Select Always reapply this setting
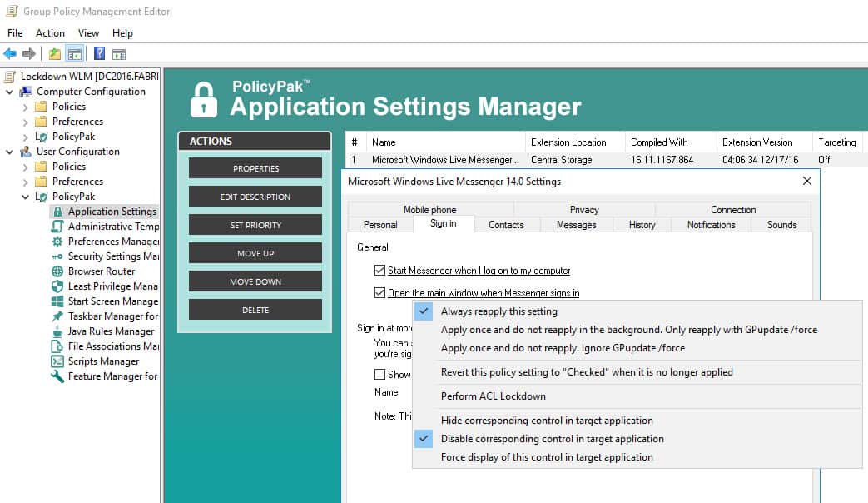Image resolution: width=868 pixels, height=503 pixels. pyautogui.click(x=637, y=311)
